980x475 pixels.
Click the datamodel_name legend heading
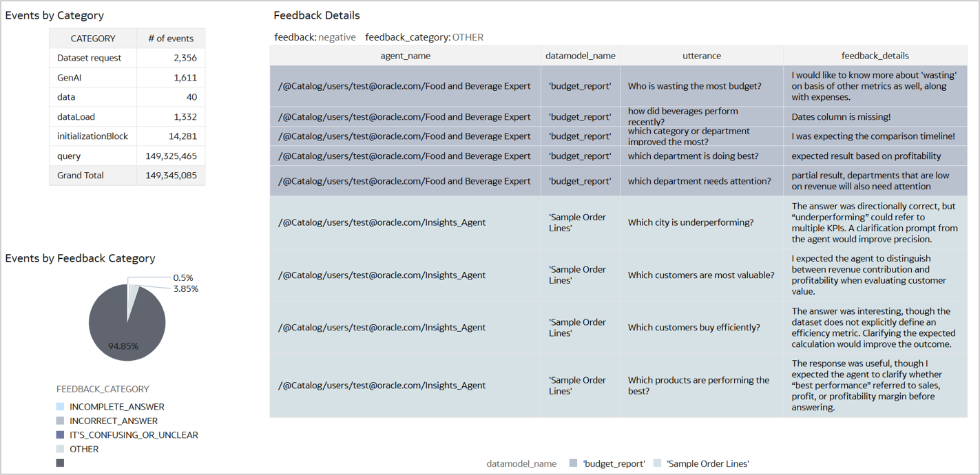(521, 464)
